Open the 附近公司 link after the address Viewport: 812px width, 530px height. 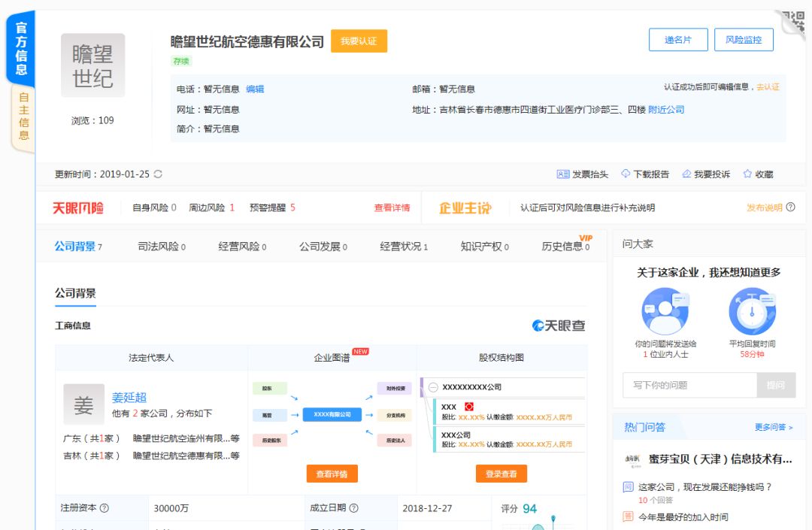(x=667, y=109)
